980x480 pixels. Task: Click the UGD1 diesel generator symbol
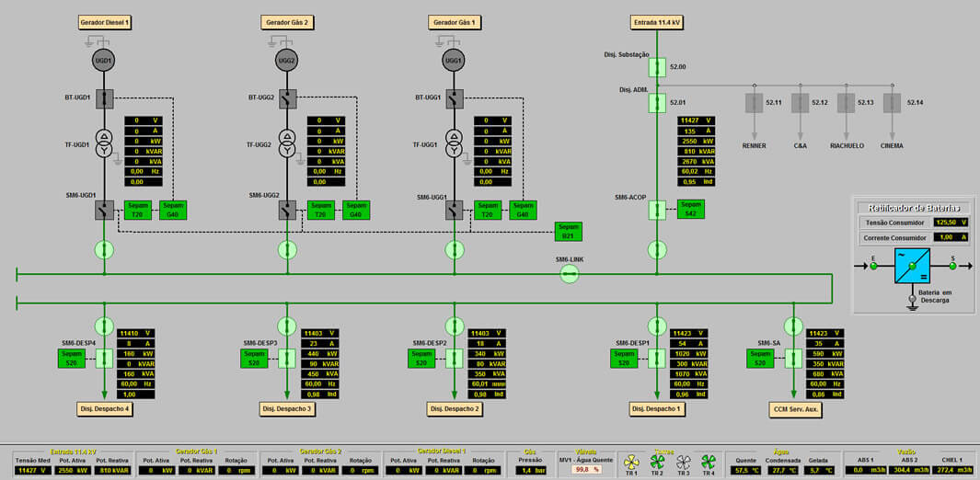[x=104, y=61]
